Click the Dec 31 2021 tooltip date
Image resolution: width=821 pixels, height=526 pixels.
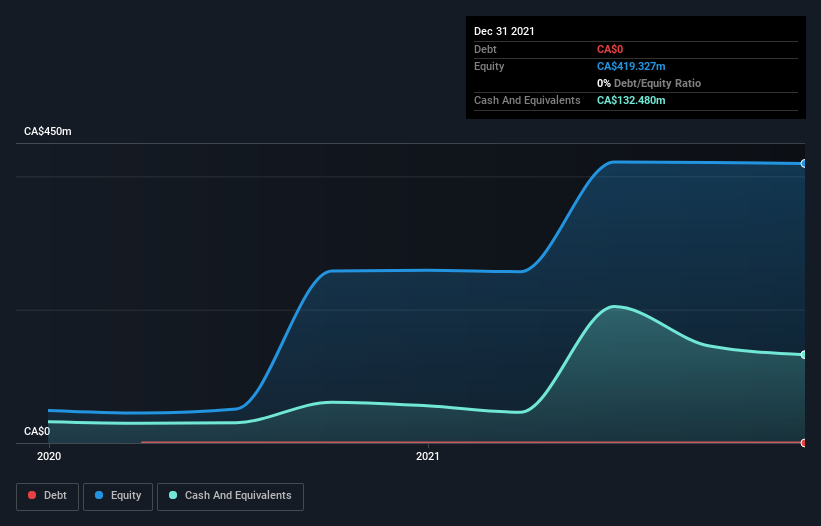click(504, 31)
